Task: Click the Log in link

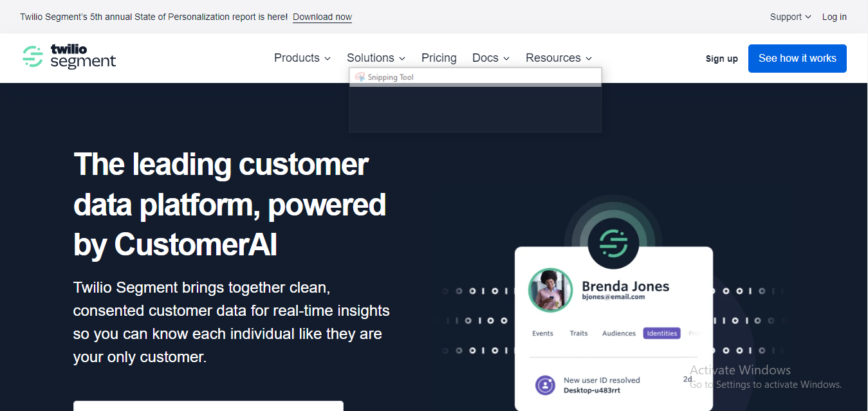Action: (x=835, y=17)
